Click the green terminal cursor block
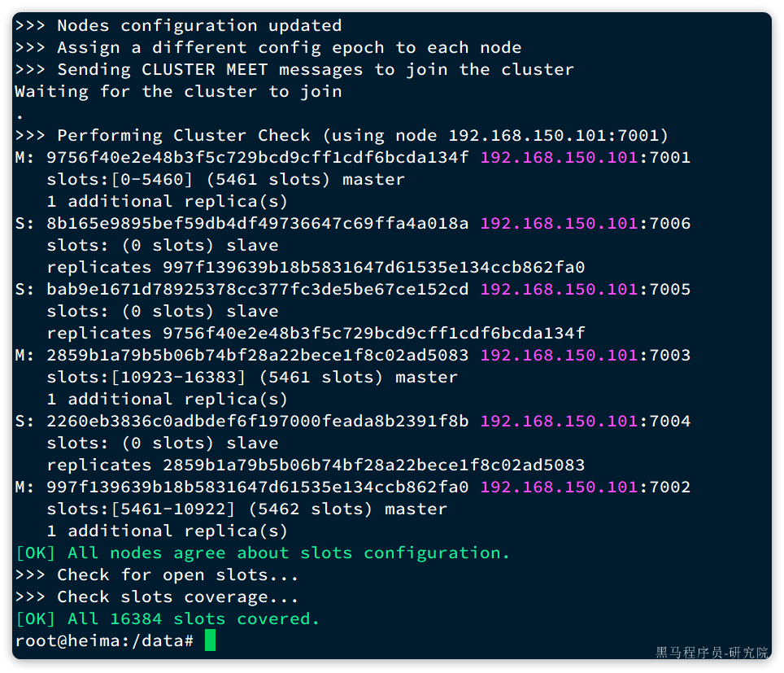This screenshot has height=673, width=784. point(211,640)
